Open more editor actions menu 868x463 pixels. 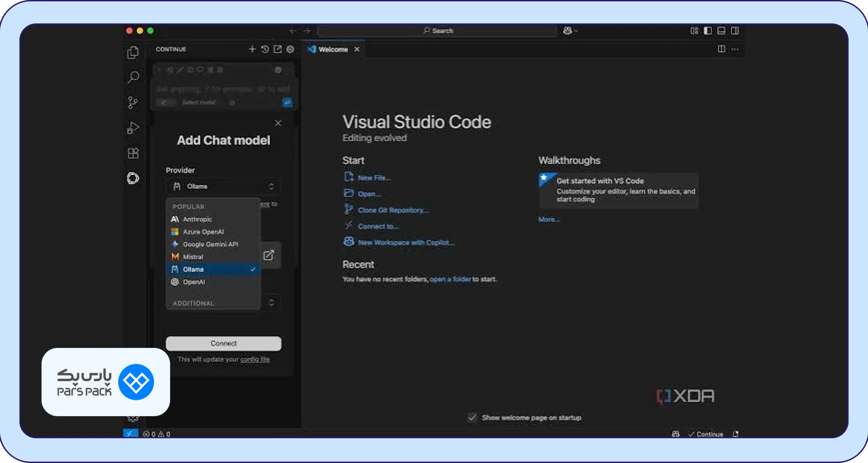point(735,49)
